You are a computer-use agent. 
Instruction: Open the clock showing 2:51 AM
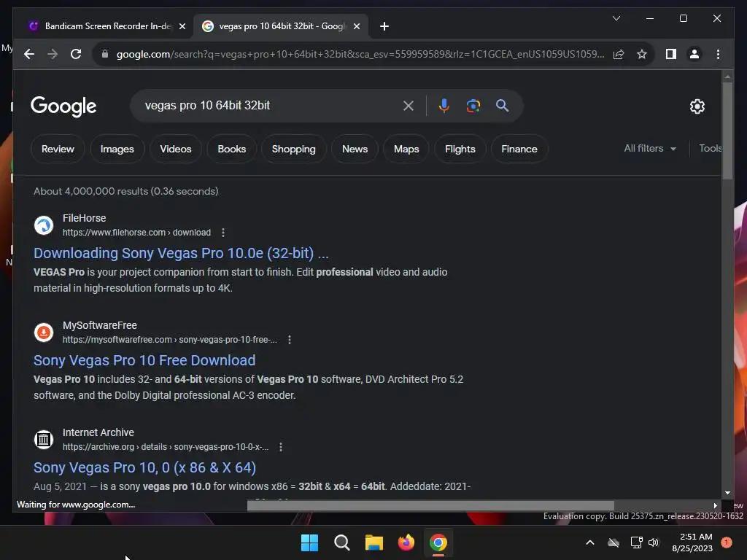tap(692, 542)
